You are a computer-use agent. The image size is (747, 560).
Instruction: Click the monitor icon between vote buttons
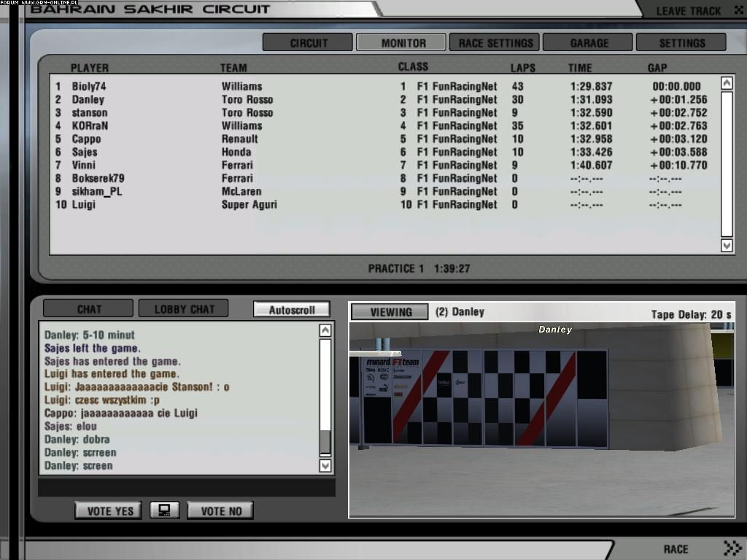(x=164, y=510)
